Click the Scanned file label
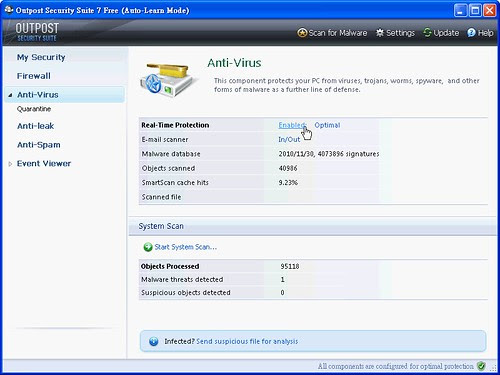Image resolution: width=500 pixels, height=375 pixels. pos(161,197)
